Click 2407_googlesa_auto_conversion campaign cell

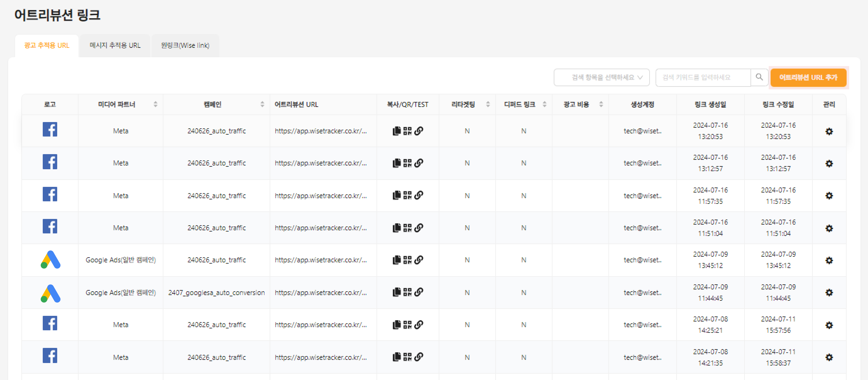click(x=216, y=292)
